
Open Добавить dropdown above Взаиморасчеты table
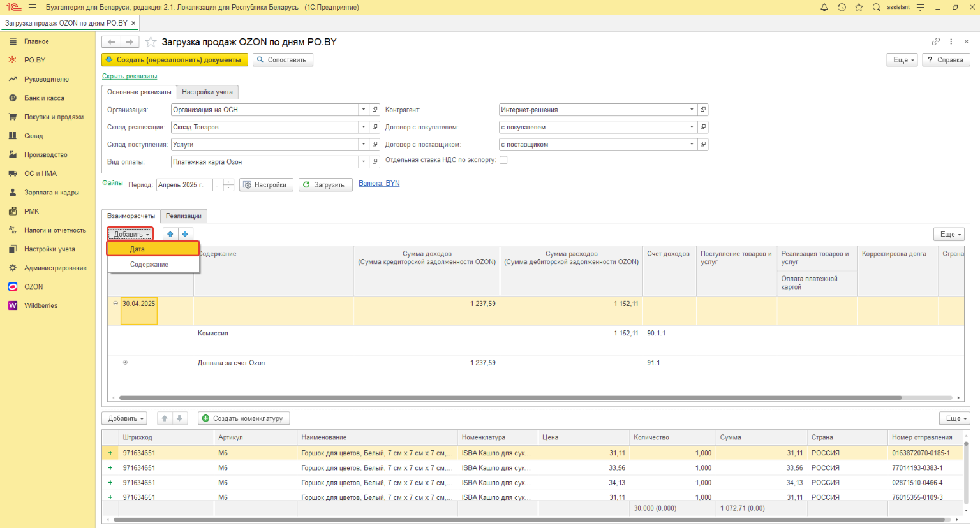[x=130, y=234]
